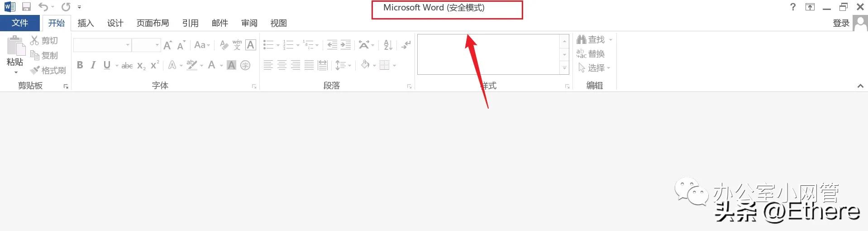Image resolution: width=868 pixels, height=231 pixels.
Task: Click Increase Indent icon
Action: tap(346, 45)
